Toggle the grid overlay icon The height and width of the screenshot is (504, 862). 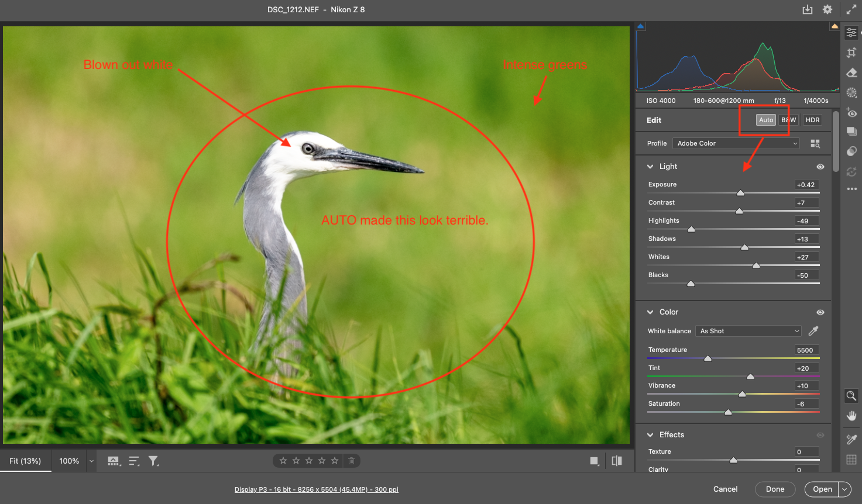[x=851, y=460]
